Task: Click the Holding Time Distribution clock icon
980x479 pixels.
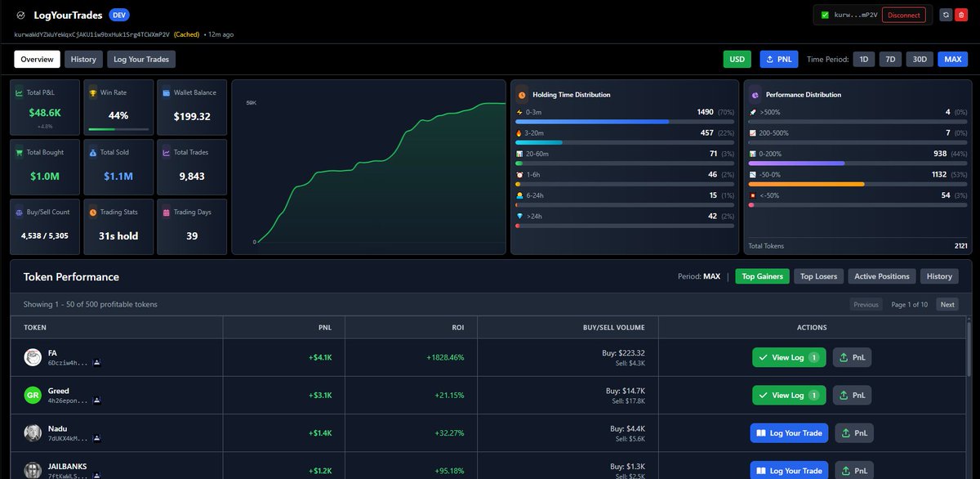Action: click(522, 94)
